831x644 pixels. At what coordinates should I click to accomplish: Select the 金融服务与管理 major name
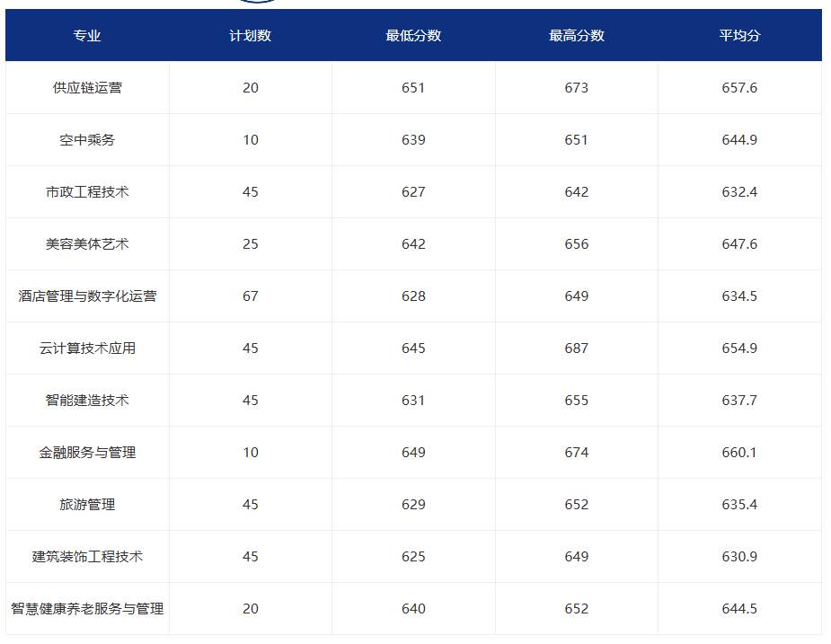86,453
